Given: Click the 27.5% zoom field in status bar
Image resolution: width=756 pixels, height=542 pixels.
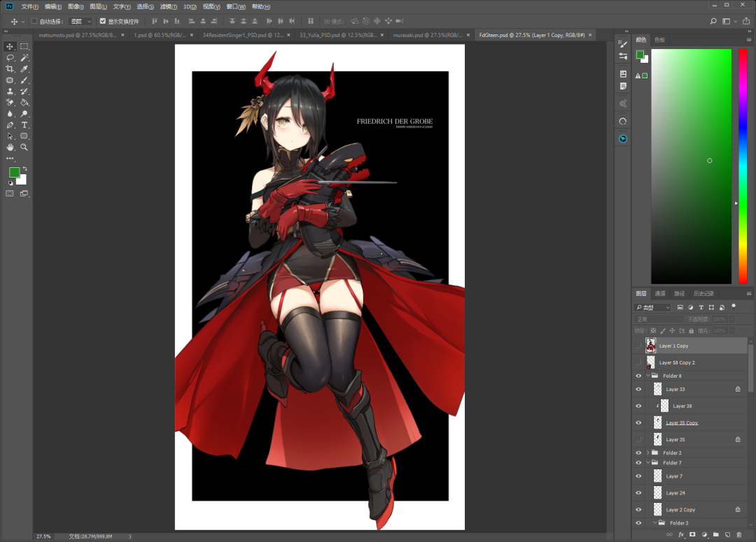Looking at the screenshot, I should [43, 536].
